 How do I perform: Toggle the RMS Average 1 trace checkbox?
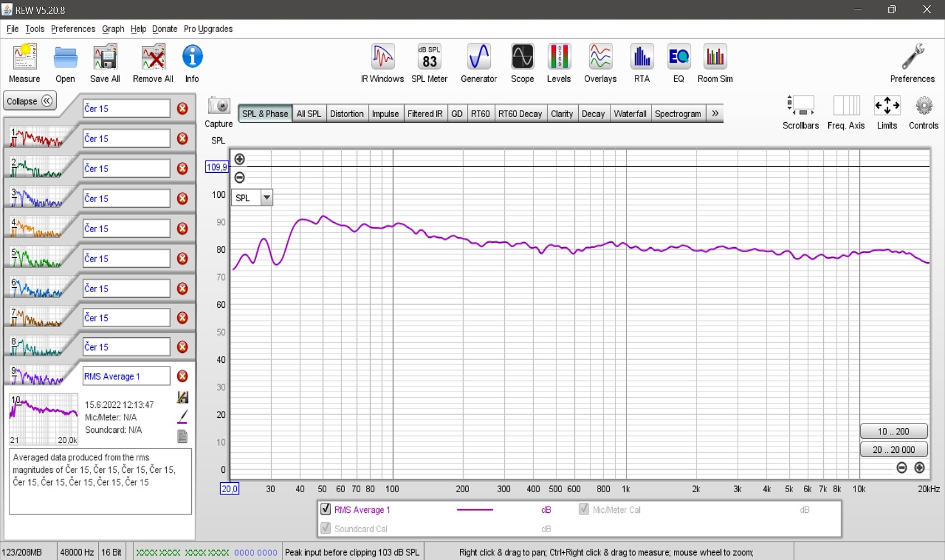(x=326, y=509)
